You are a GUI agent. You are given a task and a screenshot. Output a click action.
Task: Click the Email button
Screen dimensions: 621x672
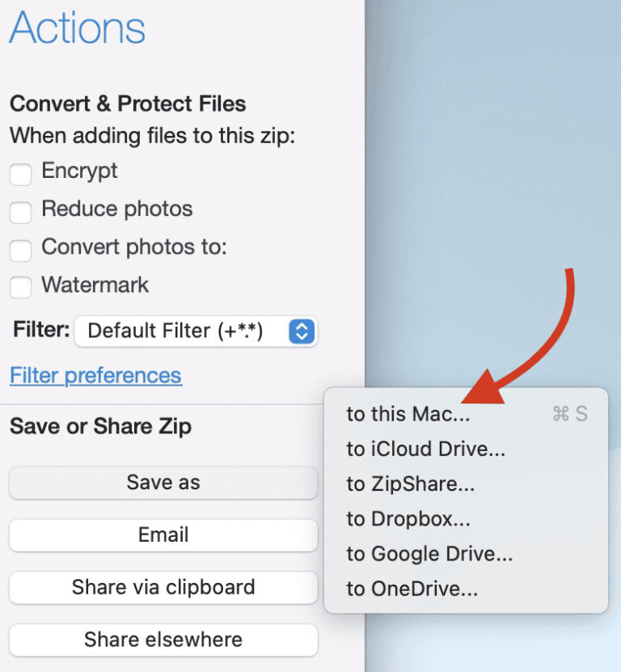click(x=163, y=535)
